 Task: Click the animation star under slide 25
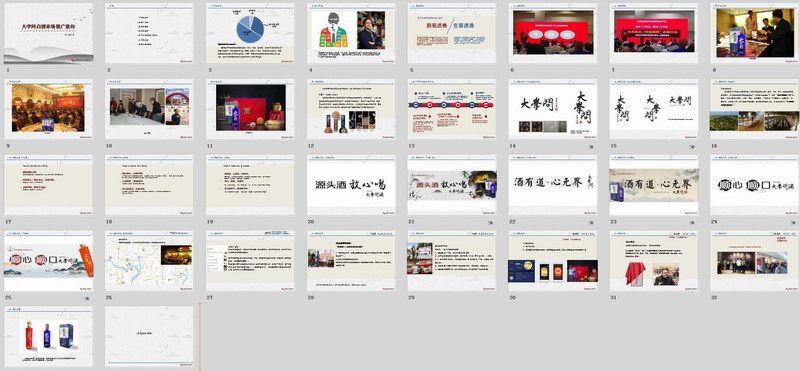coord(87,299)
